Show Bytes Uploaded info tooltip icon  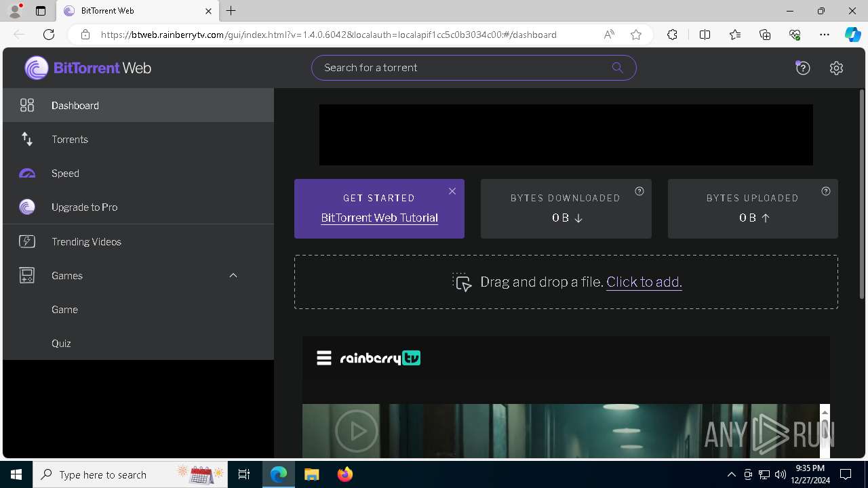coord(825,191)
